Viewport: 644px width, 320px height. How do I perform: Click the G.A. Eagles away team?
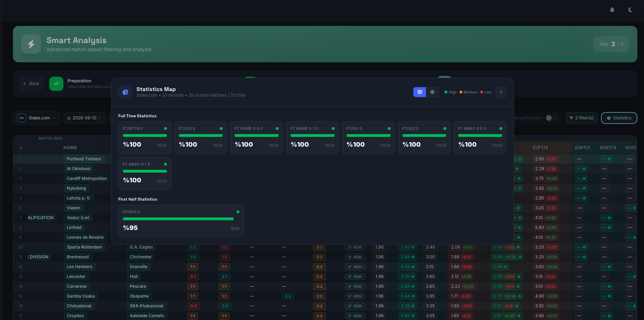click(x=141, y=247)
